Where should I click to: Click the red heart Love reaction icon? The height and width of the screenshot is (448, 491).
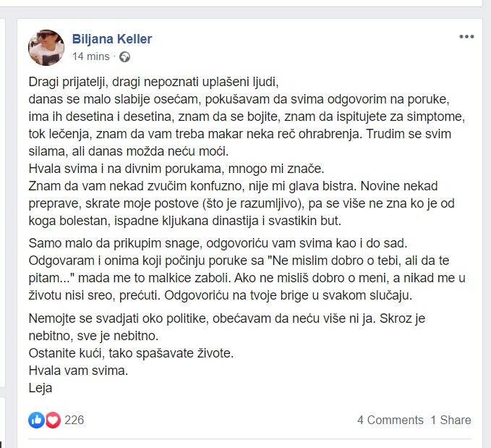pos(53,420)
